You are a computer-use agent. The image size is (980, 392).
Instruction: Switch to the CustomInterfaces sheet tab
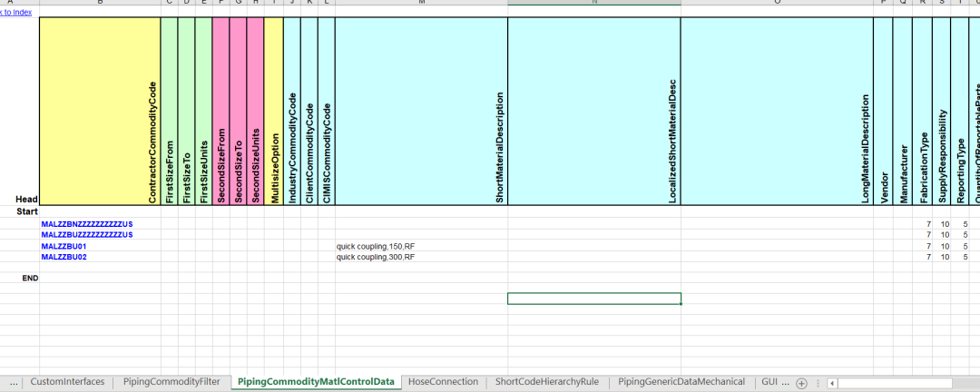tap(67, 382)
